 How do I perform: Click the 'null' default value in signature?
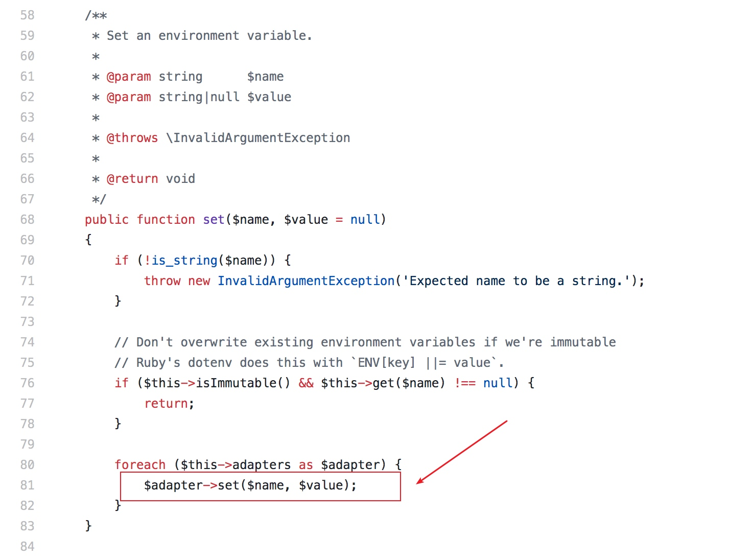pos(365,220)
